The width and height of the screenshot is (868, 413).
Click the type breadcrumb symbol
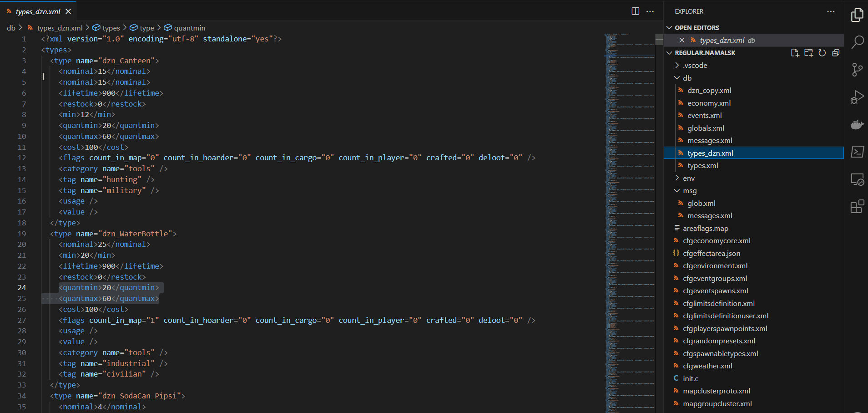pos(142,28)
